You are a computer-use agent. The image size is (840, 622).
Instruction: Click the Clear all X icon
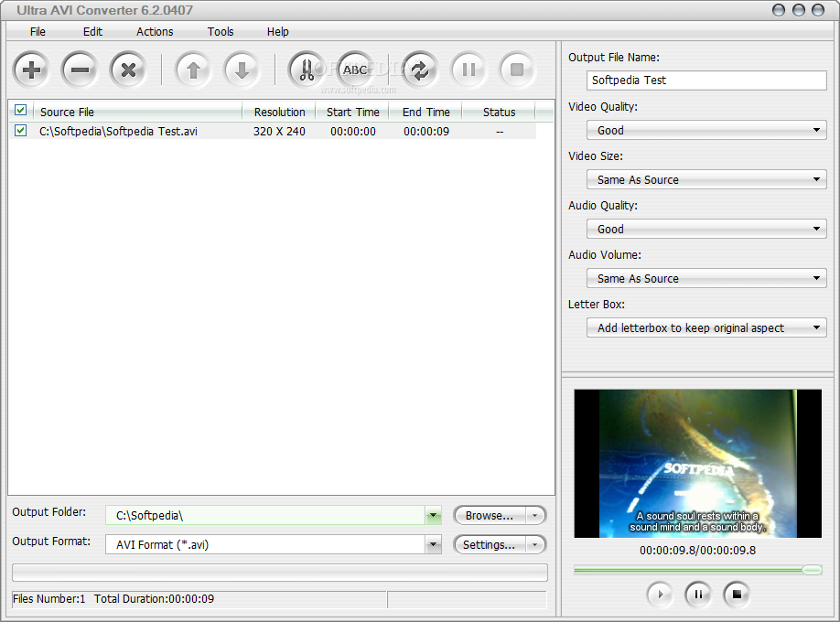(128, 70)
